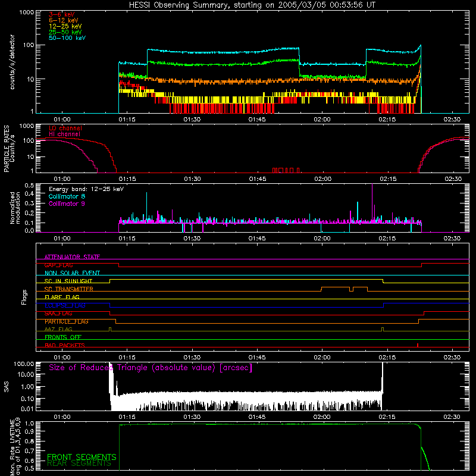
Task: Click the 'SAS' y-axis label
Action: 6,387
